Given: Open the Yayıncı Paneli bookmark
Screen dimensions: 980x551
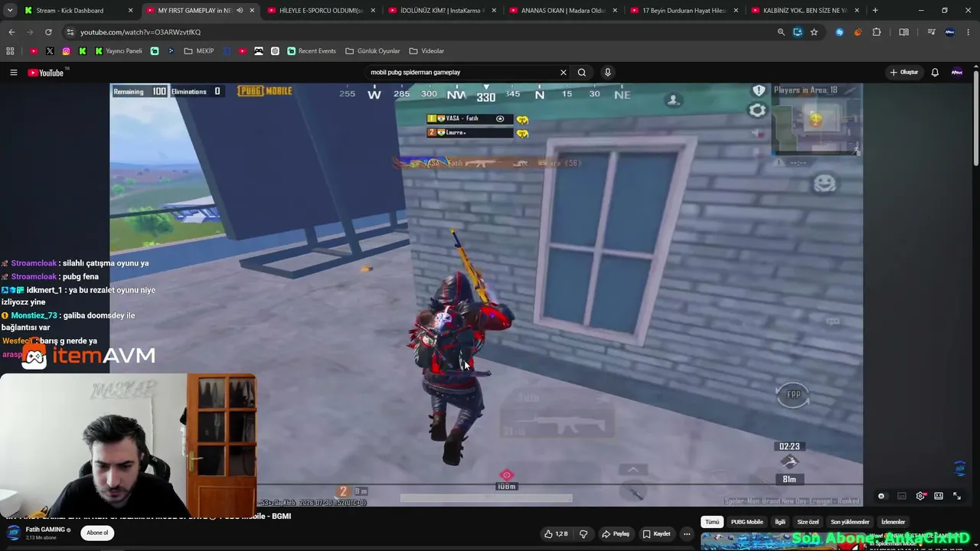Looking at the screenshot, I should 119,51.
